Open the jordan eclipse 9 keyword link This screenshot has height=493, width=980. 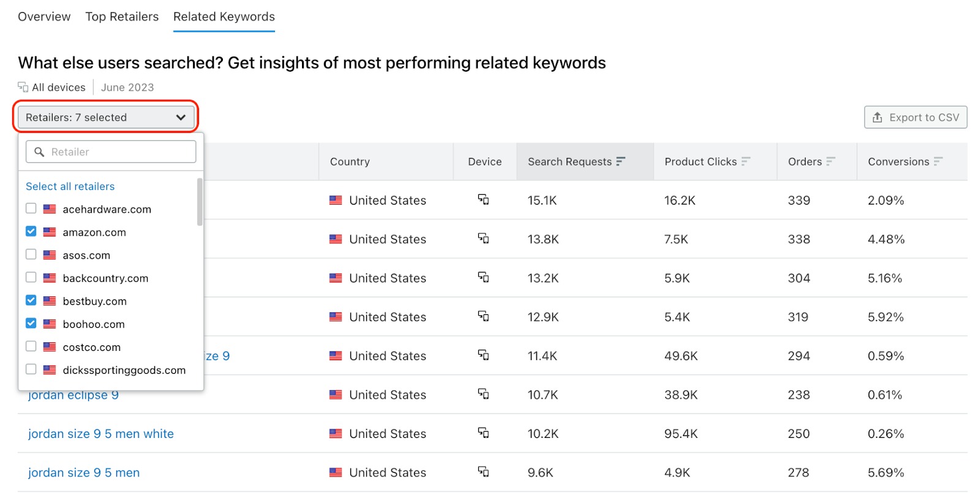point(73,395)
